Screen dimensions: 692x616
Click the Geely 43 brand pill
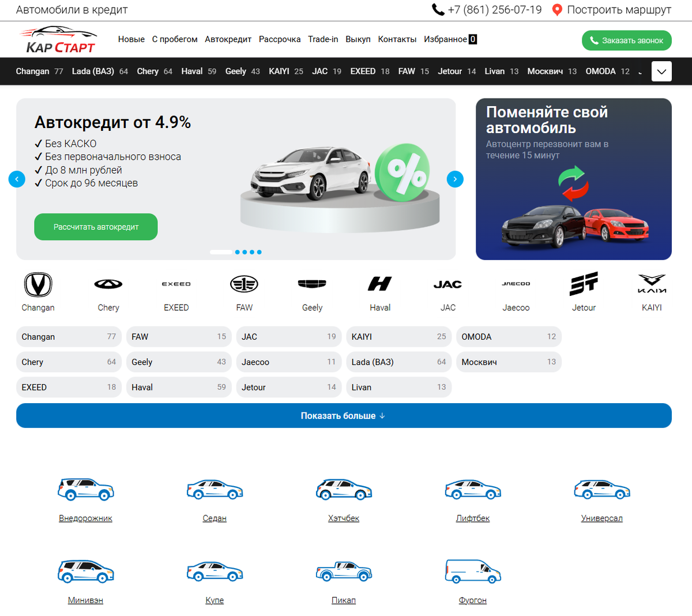click(179, 362)
